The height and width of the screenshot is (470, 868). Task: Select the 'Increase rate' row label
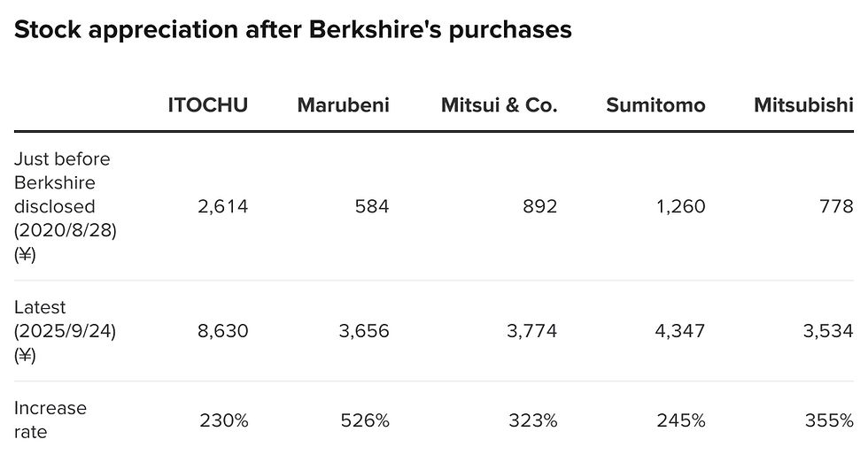(50, 420)
